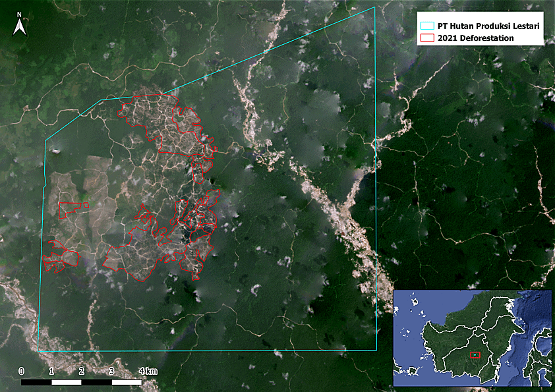Click the scale bar '4 km' label
555x392 pixels.
tap(148, 371)
